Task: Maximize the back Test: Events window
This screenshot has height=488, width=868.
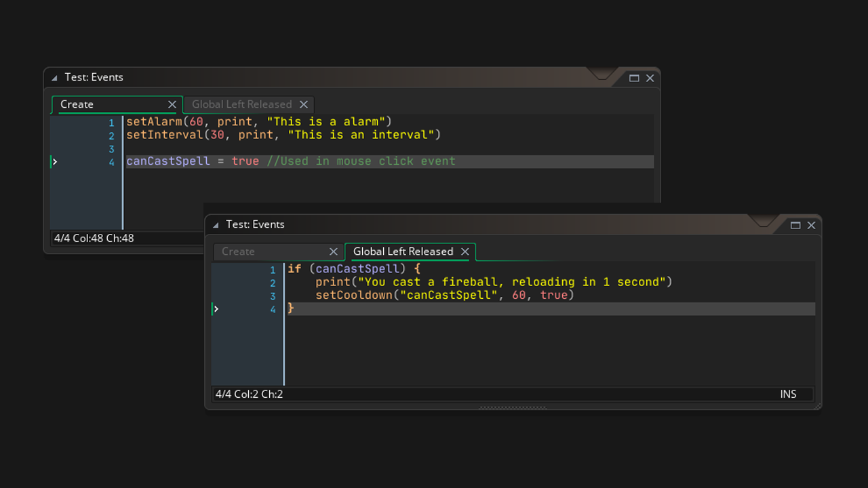Action: click(634, 78)
